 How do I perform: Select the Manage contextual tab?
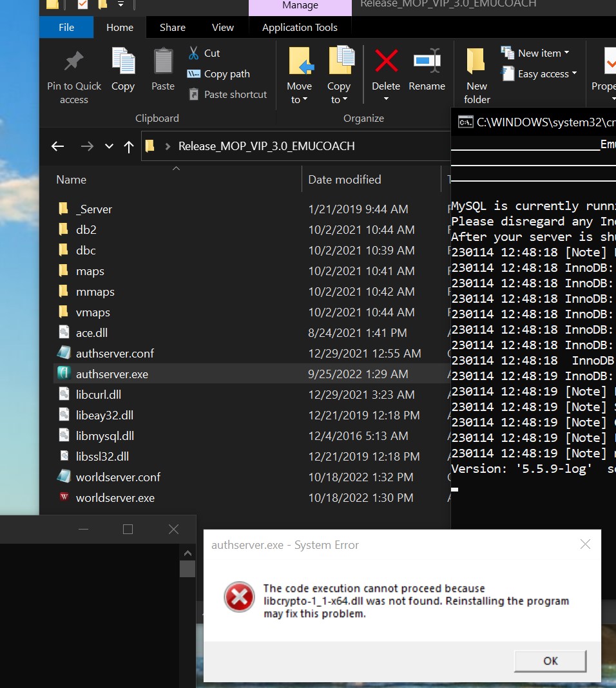click(x=300, y=6)
